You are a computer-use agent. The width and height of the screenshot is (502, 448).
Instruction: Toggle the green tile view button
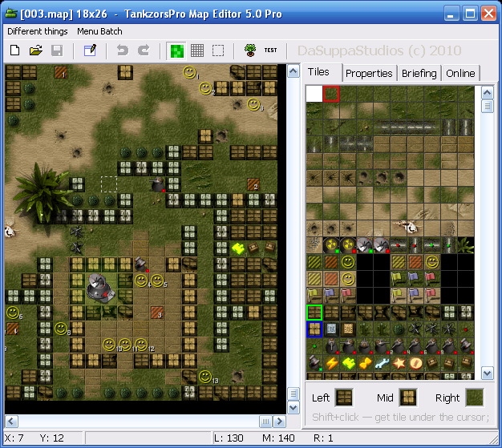176,50
